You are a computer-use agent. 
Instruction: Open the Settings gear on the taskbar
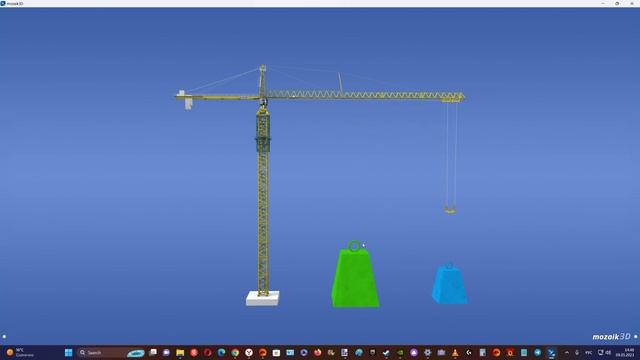[x=427, y=353]
